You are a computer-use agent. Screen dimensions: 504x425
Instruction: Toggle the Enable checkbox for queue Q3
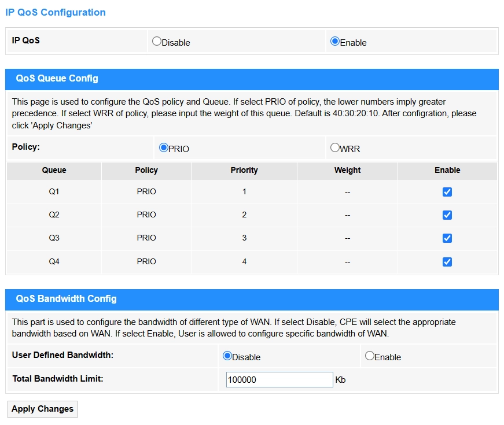[447, 238]
